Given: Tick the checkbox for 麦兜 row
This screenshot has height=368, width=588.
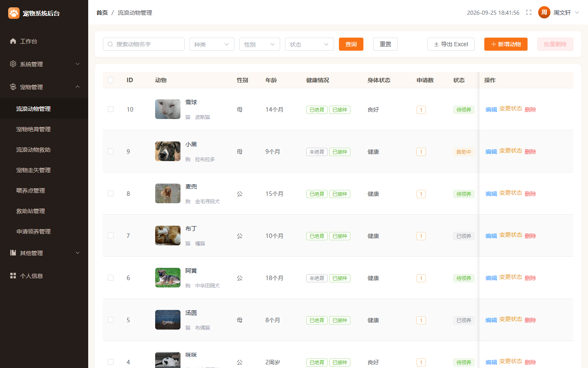Looking at the screenshot, I should 111,193.
